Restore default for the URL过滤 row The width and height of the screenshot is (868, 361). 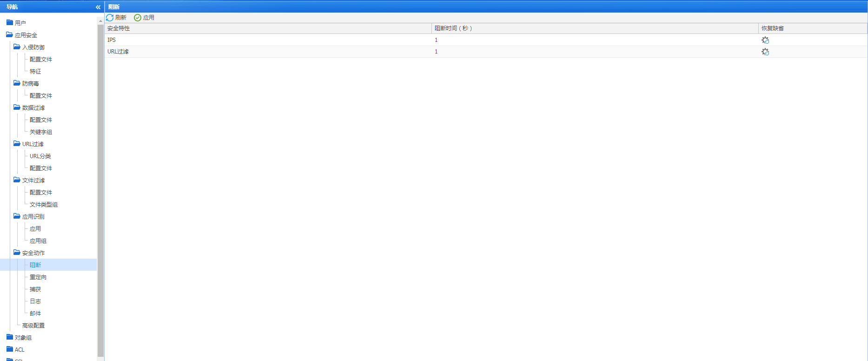(x=765, y=52)
